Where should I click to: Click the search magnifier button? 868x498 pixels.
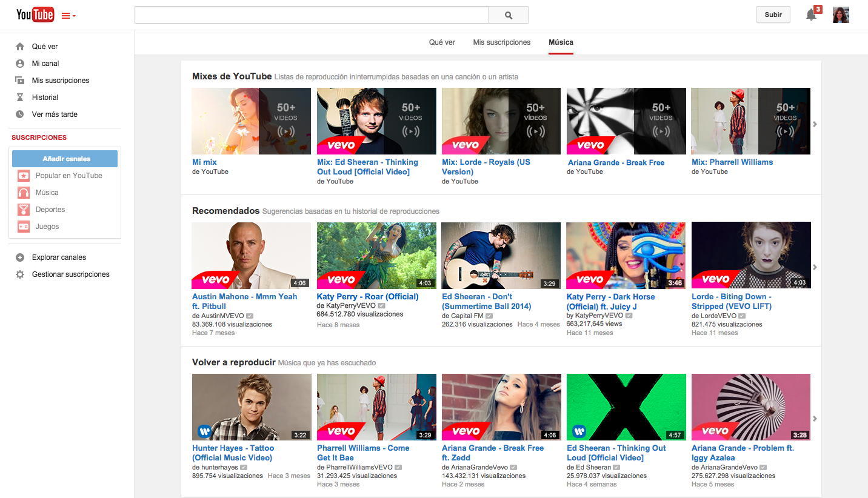pos(508,15)
